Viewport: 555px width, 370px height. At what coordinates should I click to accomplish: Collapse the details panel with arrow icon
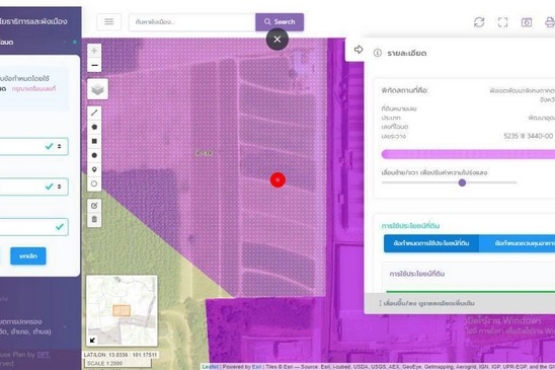tap(359, 50)
